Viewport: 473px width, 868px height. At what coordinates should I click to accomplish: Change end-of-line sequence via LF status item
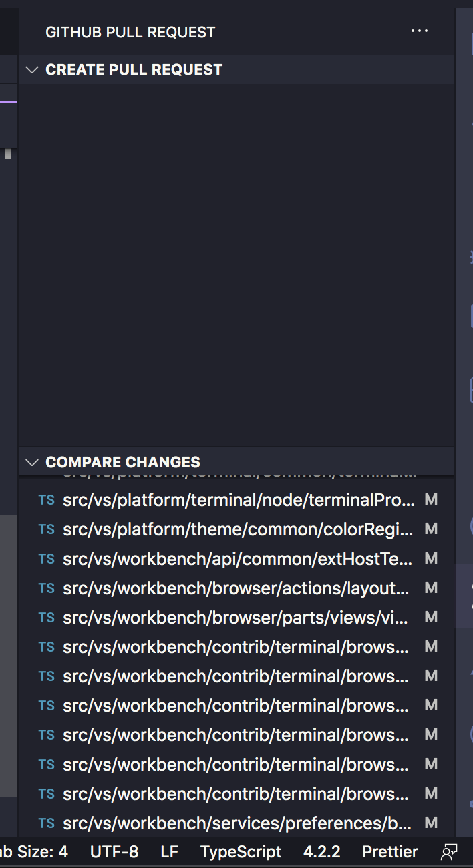tap(170, 852)
